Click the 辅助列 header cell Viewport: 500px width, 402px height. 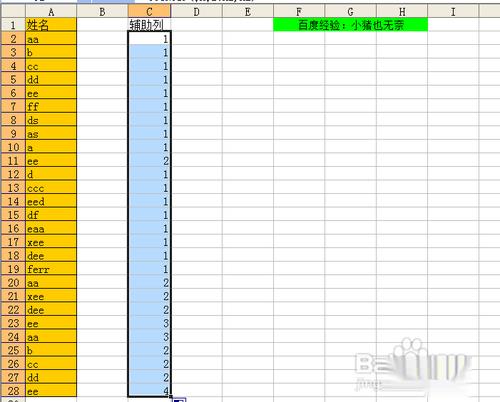[149, 25]
